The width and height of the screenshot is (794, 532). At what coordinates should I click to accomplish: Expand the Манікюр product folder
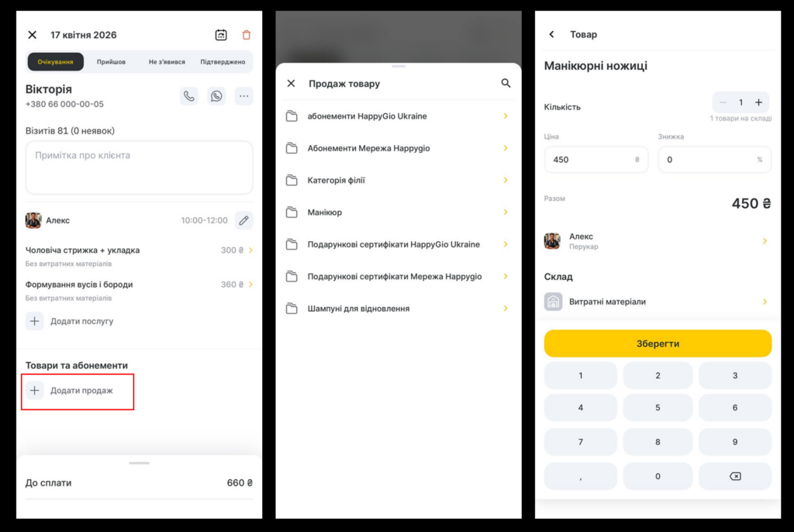(x=398, y=212)
